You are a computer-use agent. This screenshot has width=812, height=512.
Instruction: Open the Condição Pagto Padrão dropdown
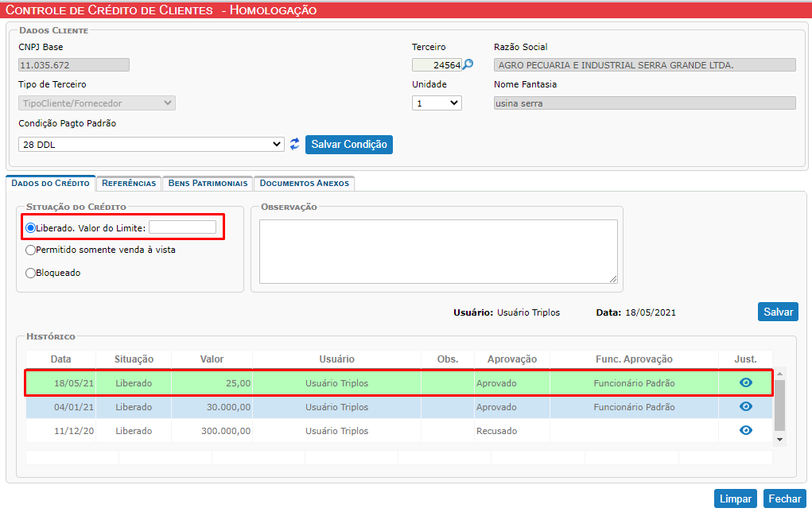tap(151, 145)
